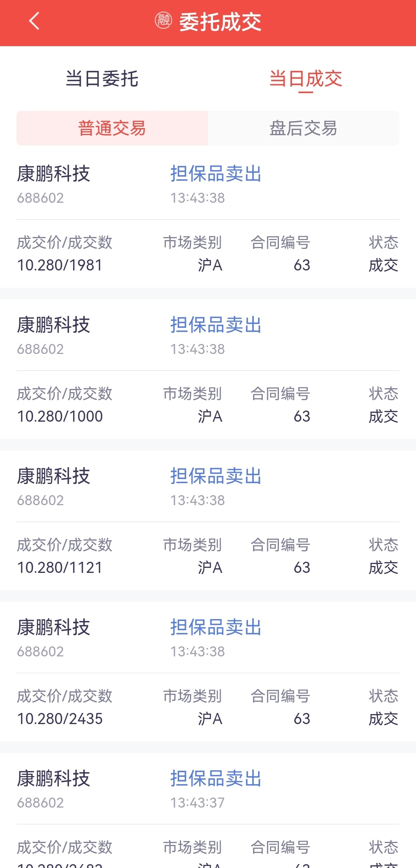
Task: Tap 成交 status of first record
Action: (x=383, y=265)
